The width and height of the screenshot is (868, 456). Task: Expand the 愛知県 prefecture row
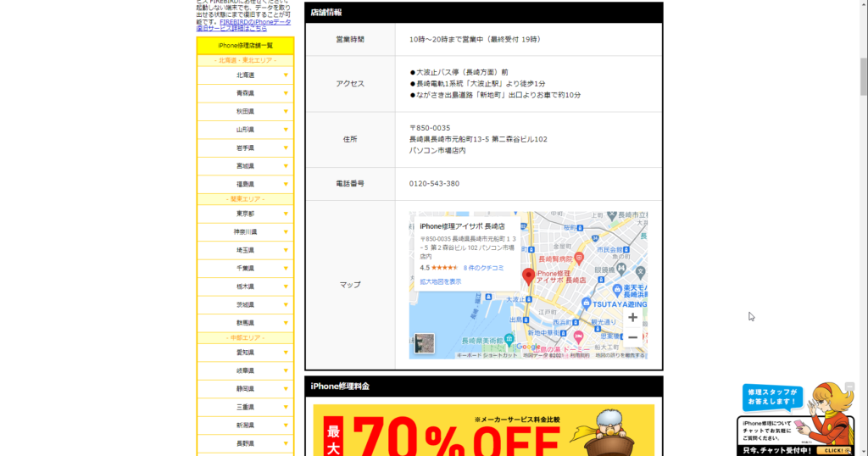(245, 353)
